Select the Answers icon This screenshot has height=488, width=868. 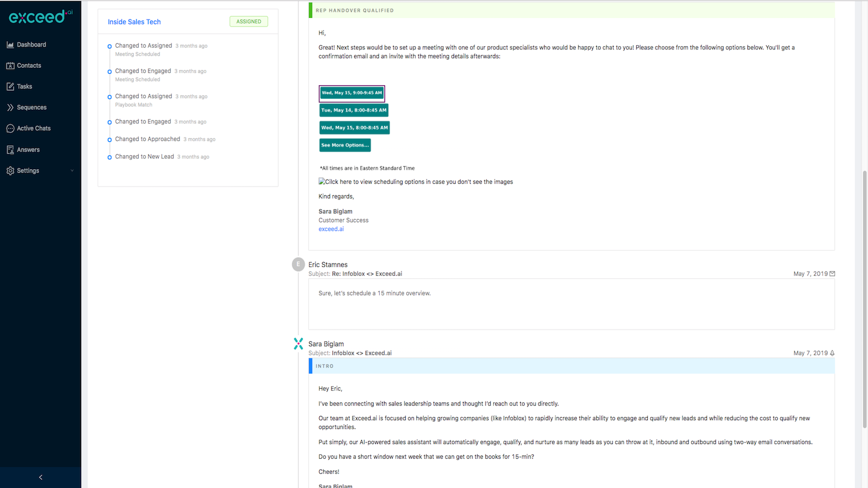coord(10,149)
